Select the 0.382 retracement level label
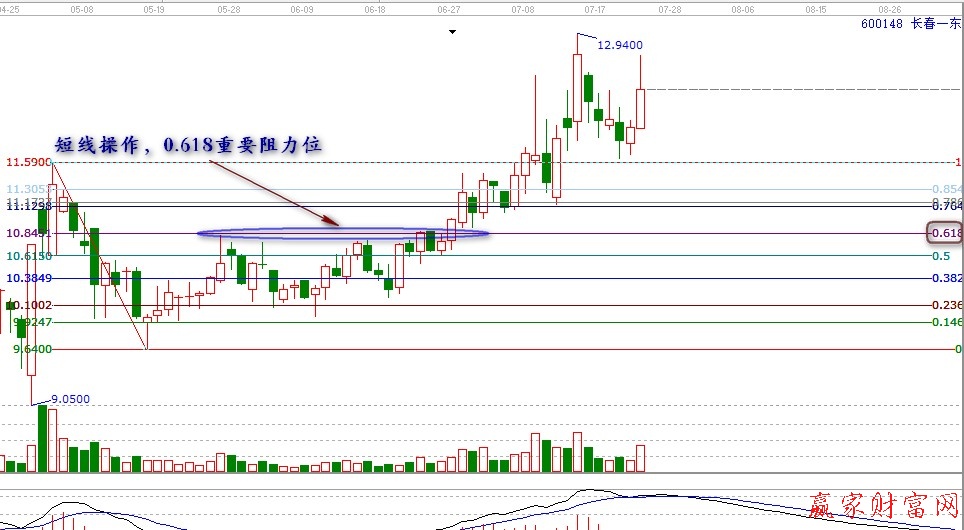 (x=945, y=278)
